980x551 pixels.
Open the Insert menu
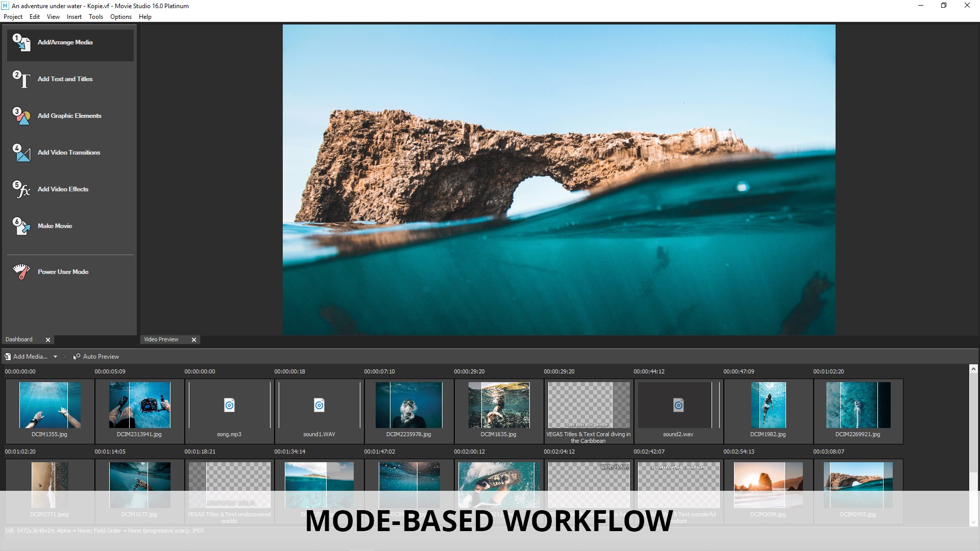coord(74,17)
